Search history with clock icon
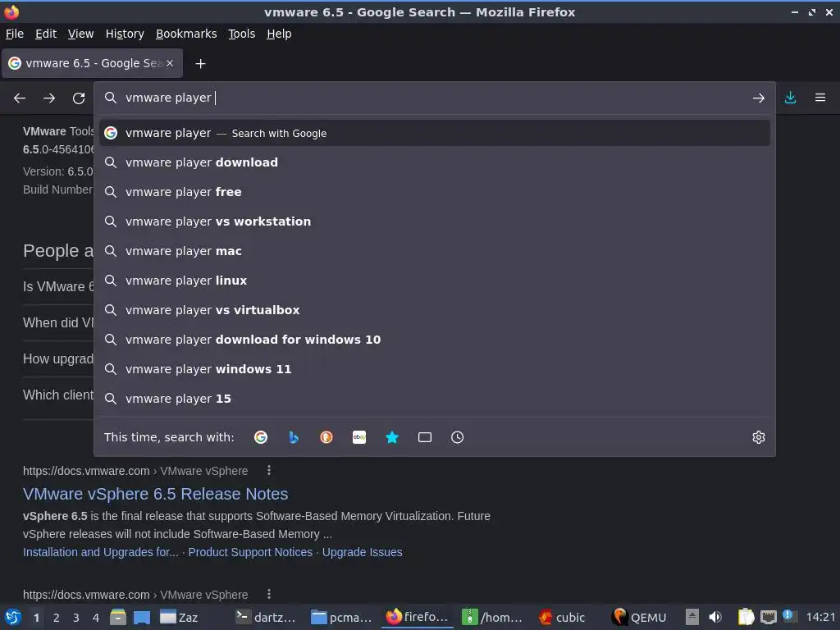 [x=458, y=437]
